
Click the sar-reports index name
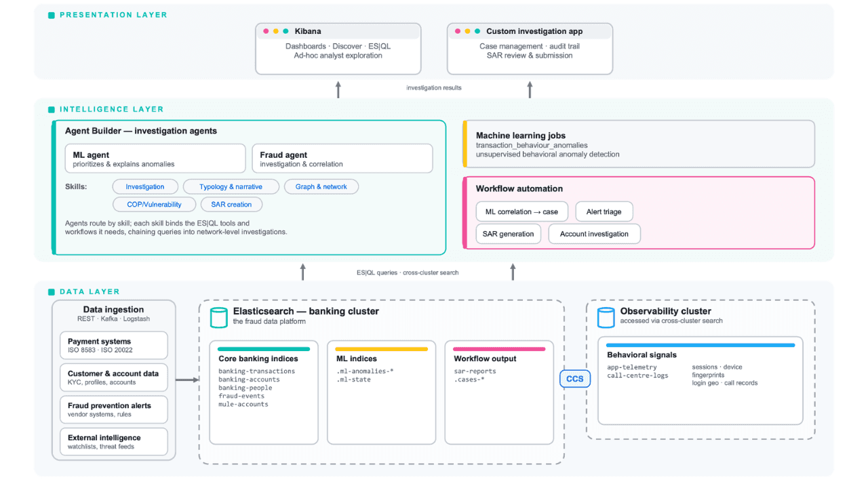pos(475,371)
